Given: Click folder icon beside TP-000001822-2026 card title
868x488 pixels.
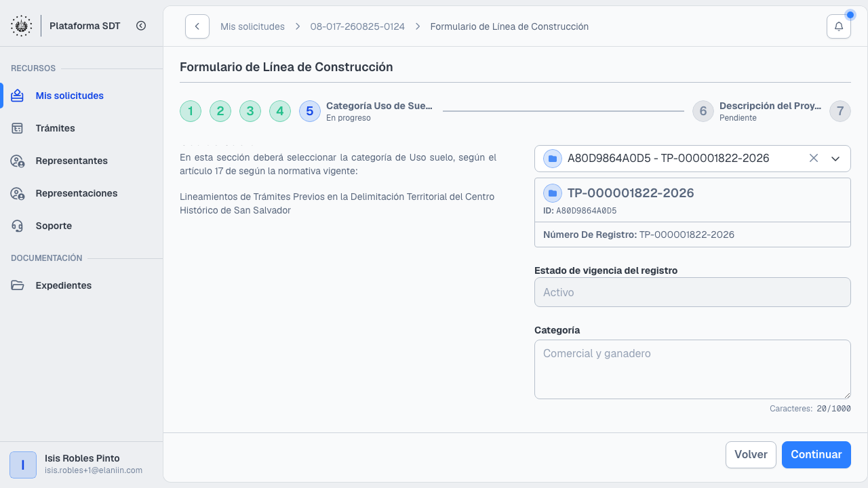Looking at the screenshot, I should pyautogui.click(x=553, y=193).
